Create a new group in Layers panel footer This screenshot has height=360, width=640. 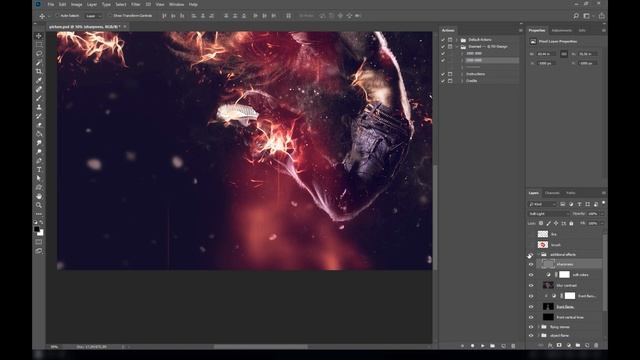(578, 345)
